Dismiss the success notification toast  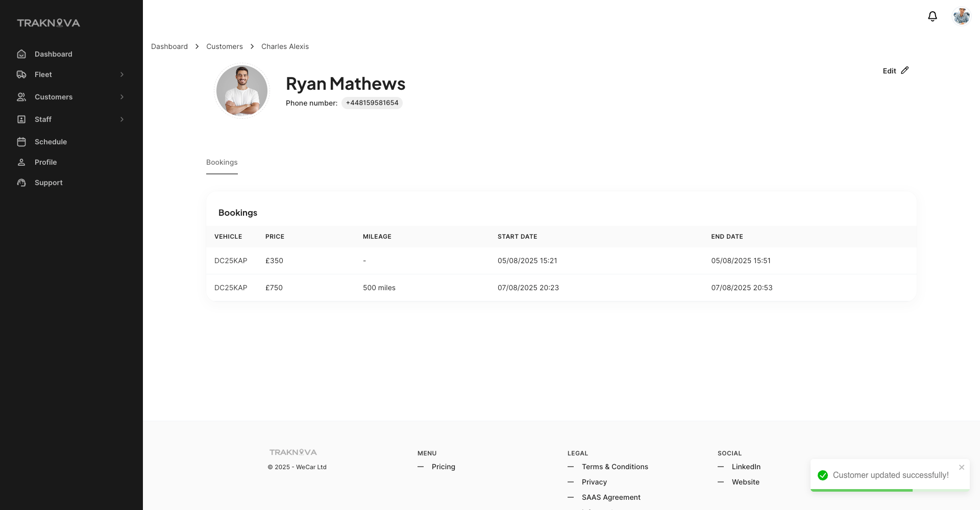pyautogui.click(x=962, y=467)
